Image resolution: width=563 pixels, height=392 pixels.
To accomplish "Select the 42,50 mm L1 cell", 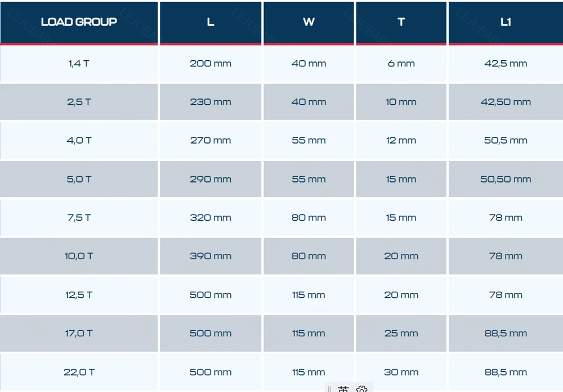I will click(x=506, y=102).
